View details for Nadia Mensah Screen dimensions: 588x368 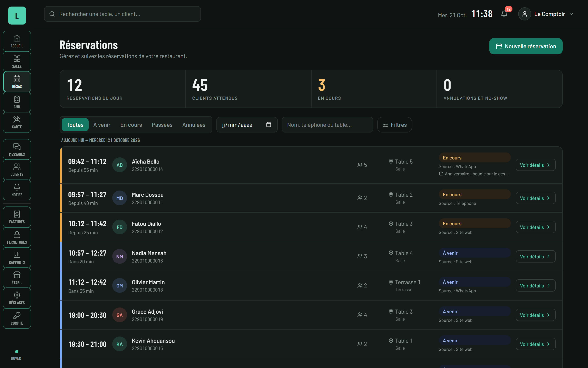click(535, 257)
